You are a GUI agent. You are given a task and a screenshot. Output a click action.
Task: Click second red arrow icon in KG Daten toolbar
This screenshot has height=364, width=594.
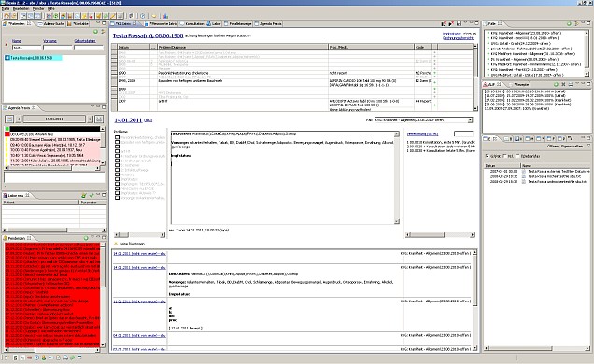click(x=451, y=24)
